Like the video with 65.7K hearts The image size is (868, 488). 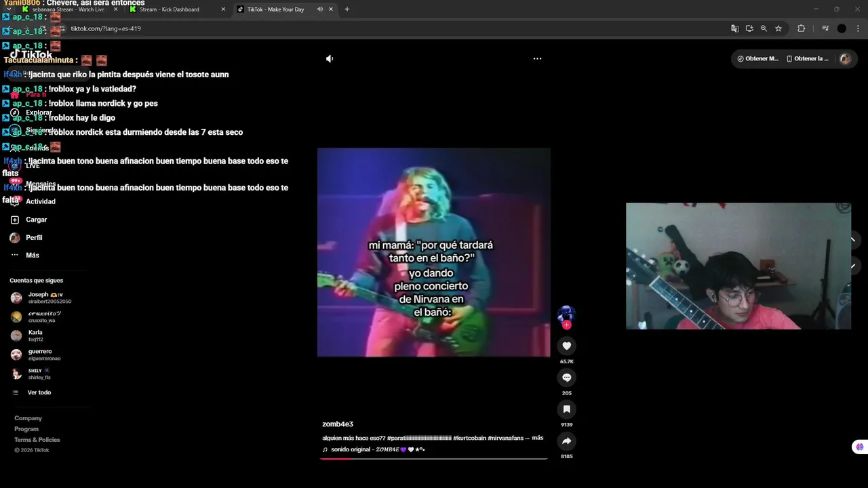tap(567, 346)
